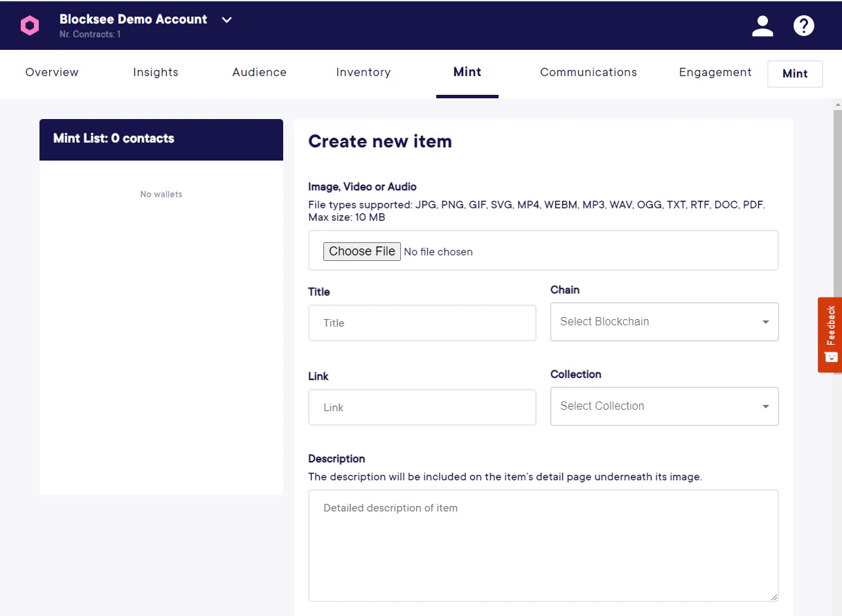Click the Mint List: 0 contacts header
The image size is (842, 616).
(161, 139)
